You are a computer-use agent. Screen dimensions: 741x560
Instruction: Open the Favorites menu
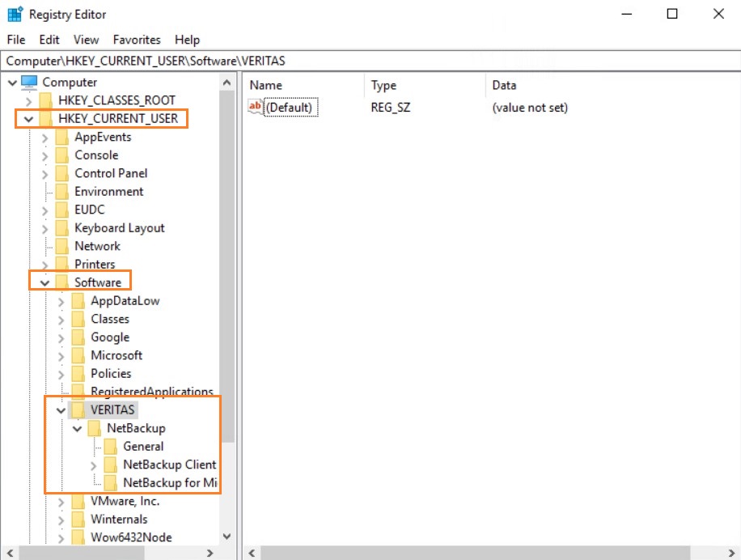(137, 40)
